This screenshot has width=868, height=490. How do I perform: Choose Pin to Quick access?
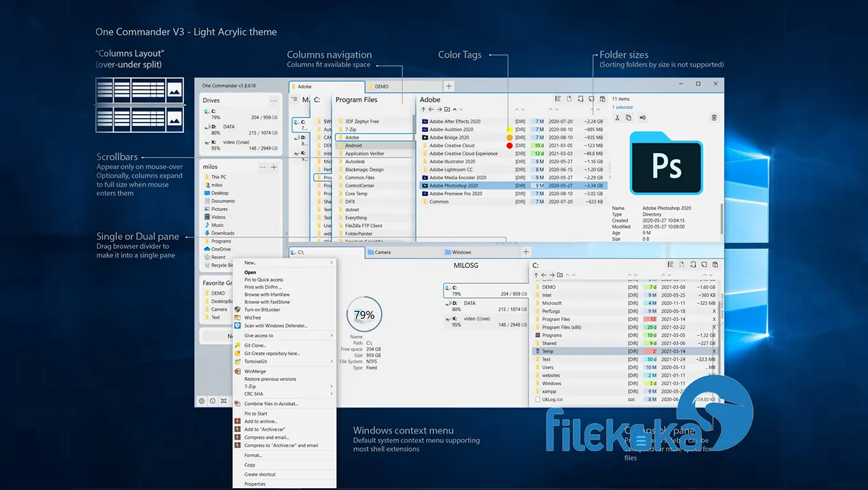(x=264, y=279)
